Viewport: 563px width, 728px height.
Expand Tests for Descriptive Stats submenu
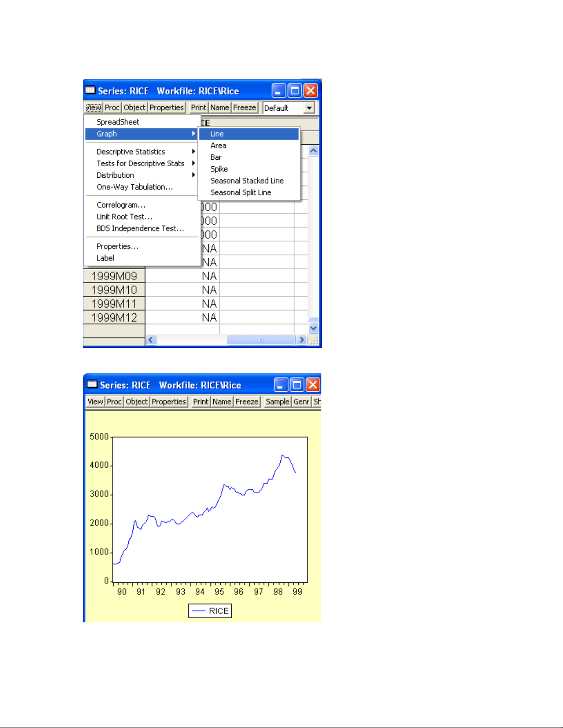[x=142, y=164]
